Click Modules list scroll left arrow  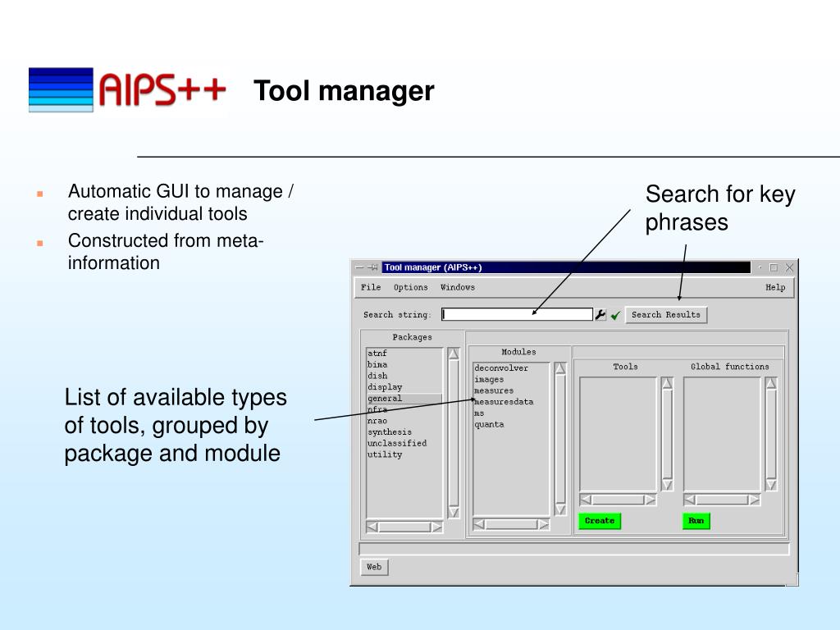pos(479,524)
